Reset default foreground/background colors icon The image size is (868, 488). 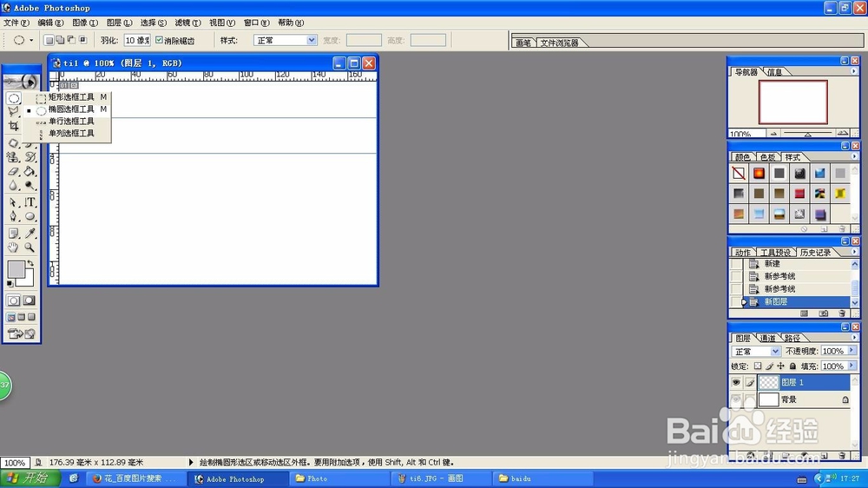(x=10, y=284)
